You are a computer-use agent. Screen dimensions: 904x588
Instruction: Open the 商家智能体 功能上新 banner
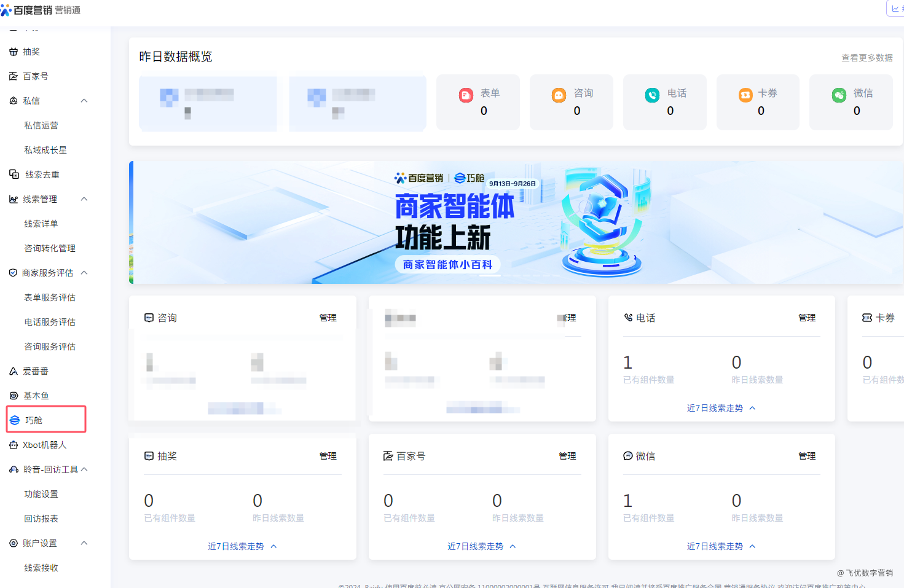pyautogui.click(x=516, y=222)
